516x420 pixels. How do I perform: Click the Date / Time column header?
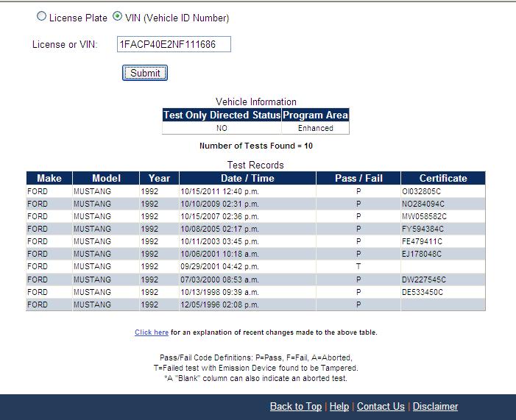[247, 178]
